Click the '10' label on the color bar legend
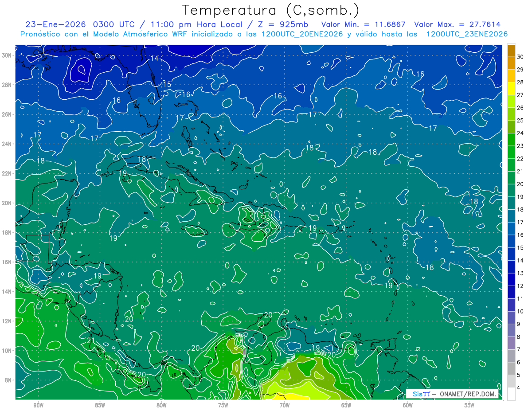Image resolution: width=532 pixels, height=411 pixels. click(520, 311)
